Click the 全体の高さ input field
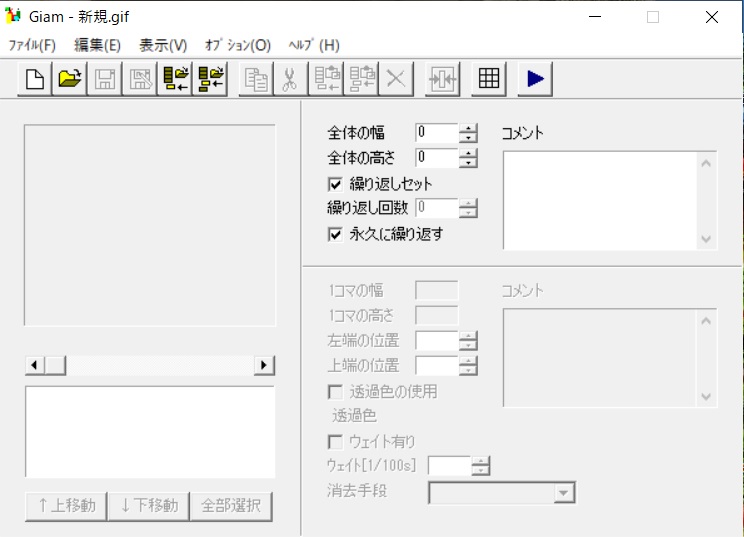744x537 pixels. [437, 158]
